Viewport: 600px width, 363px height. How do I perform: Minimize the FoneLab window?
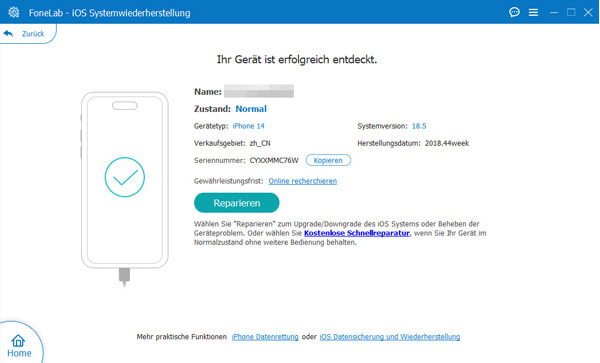[554, 13]
